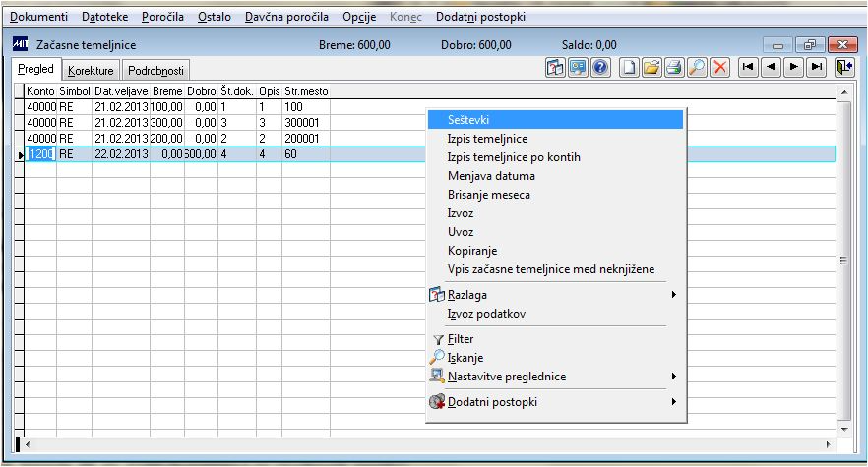Viewport: 868px width, 467px height.
Task: Restore down the Začasne temeljnice window
Action: 810,45
